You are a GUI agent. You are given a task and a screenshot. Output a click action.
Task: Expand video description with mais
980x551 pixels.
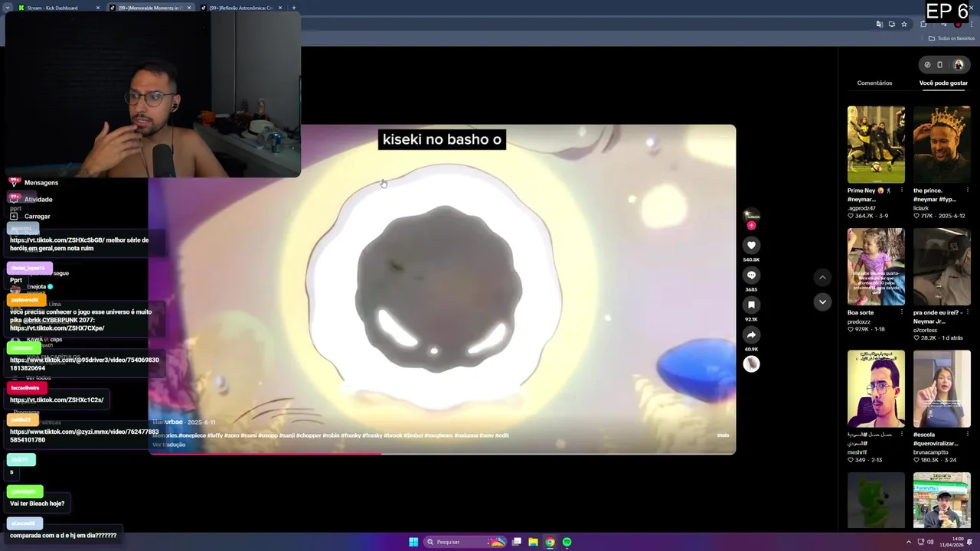click(x=723, y=435)
